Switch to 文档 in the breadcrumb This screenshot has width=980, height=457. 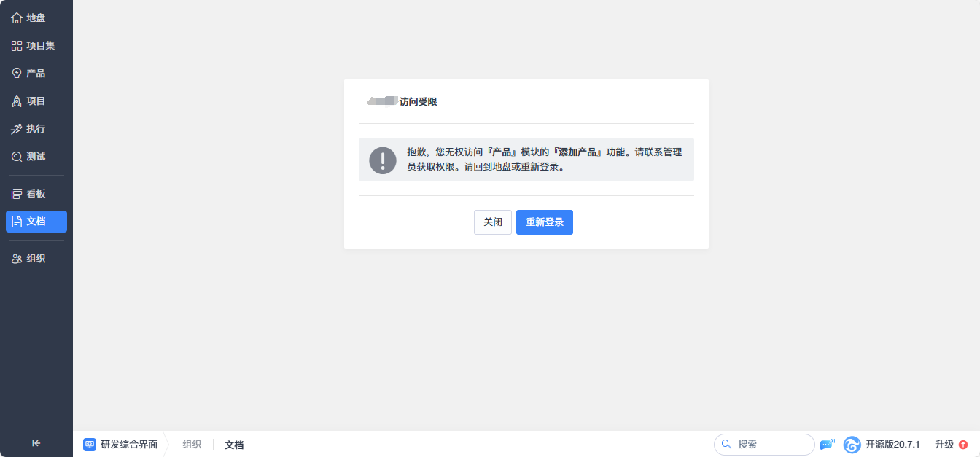tap(233, 445)
